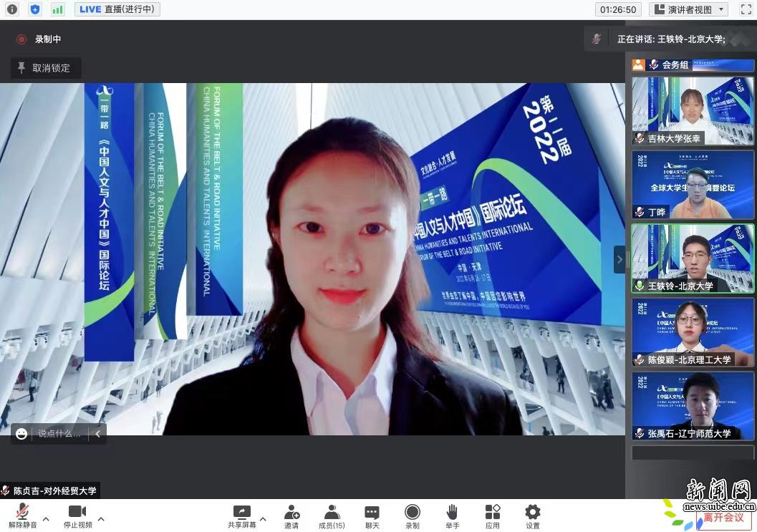This screenshot has height=532, width=757.
Task: Expand screen share options arrow
Action: [x=263, y=518]
